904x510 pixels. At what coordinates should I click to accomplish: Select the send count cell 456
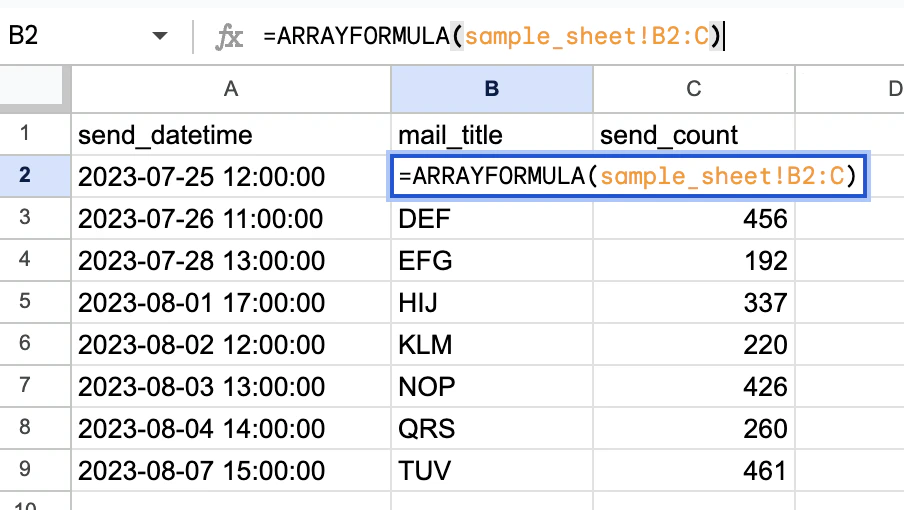694,218
